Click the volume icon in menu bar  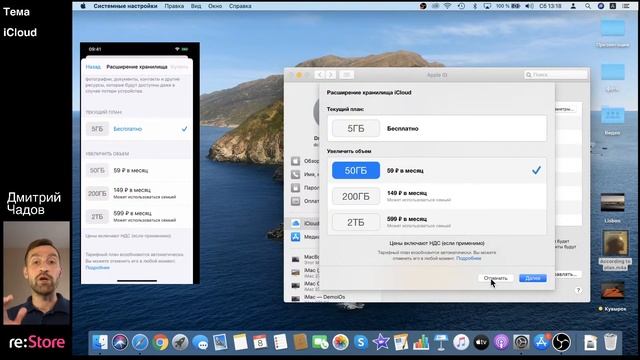point(529,6)
